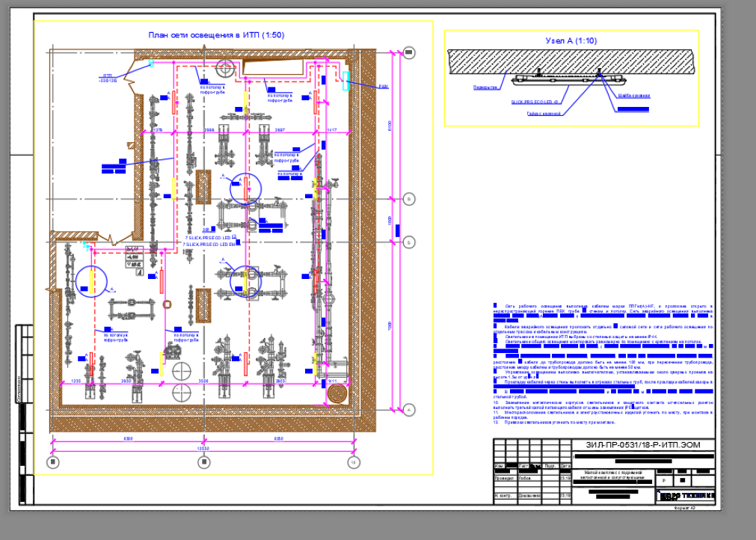Select the blue callout circle in lower-left room
The image size is (756, 540).
tap(92, 281)
